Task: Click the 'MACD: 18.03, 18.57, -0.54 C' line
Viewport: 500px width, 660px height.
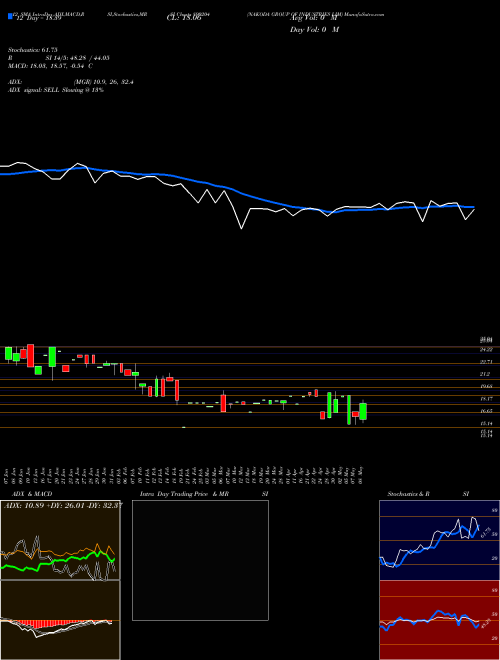Action: [x=51, y=66]
